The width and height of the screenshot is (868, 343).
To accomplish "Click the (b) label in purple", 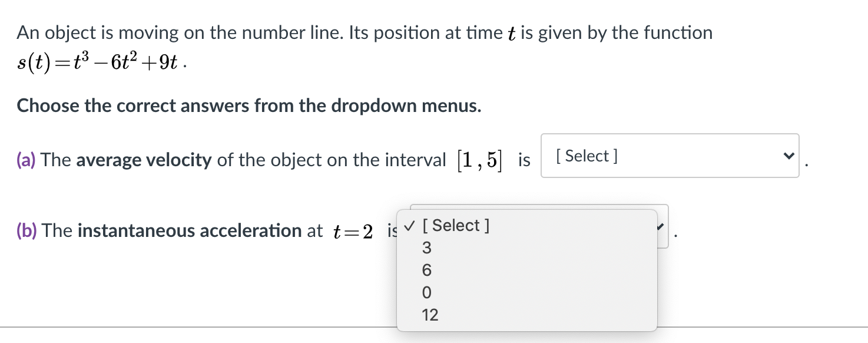I will point(26,230).
